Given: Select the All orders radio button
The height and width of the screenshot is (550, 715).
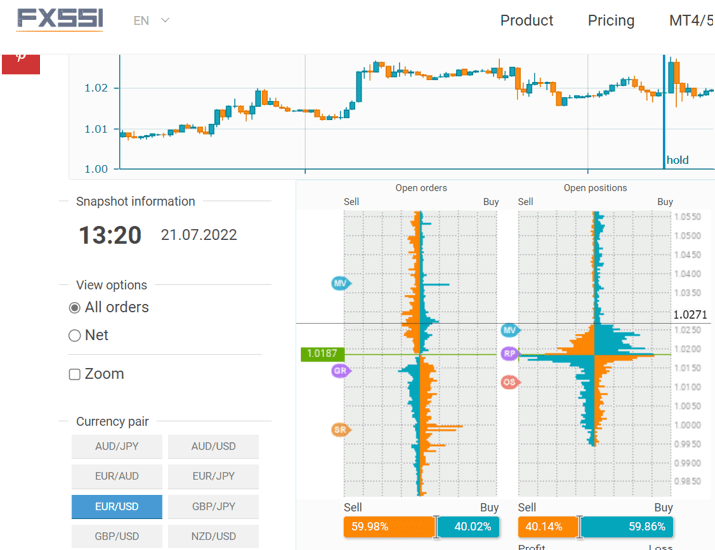Looking at the screenshot, I should [75, 308].
